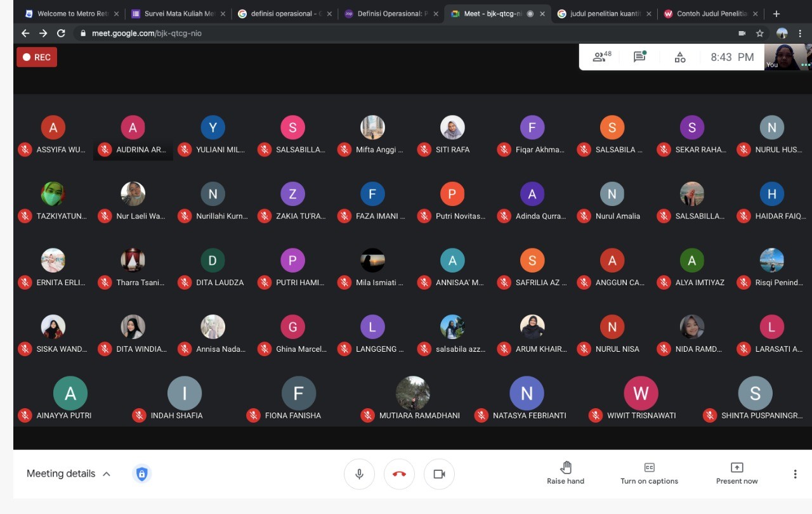The image size is (812, 514).
Task: Click the FIONA FANISHA name label
Action: [x=293, y=416]
